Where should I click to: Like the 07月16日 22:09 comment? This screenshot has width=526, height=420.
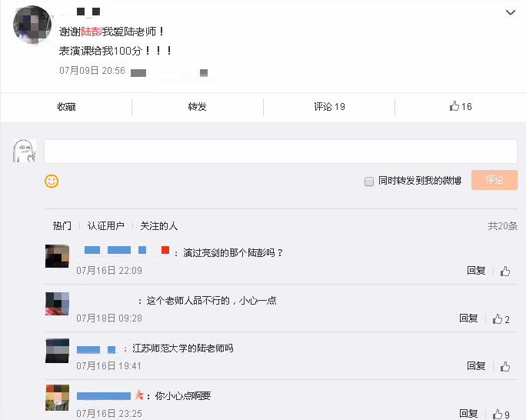[505, 271]
